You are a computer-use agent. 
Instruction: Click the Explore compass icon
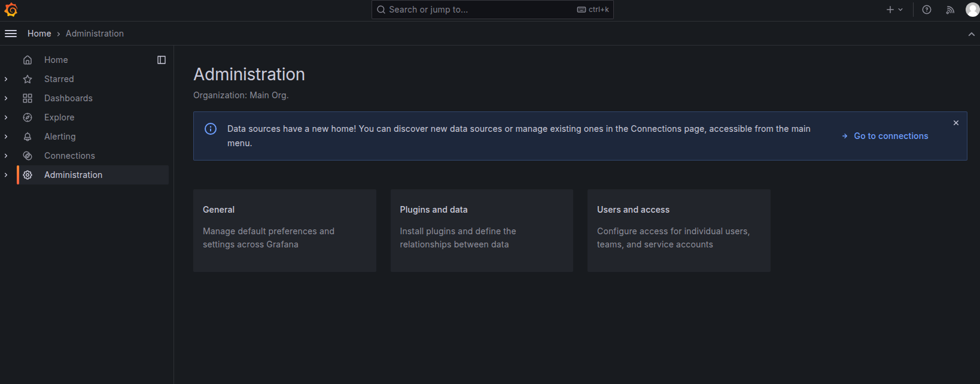coord(28,117)
